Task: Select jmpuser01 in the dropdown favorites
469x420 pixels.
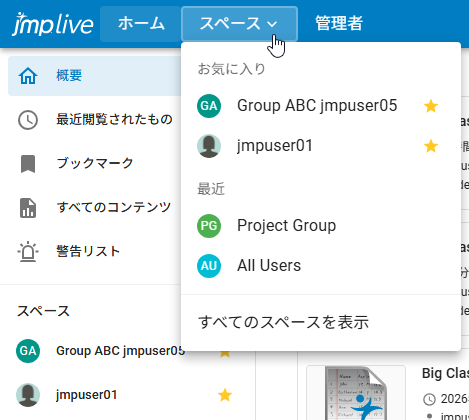Action: (x=321, y=146)
